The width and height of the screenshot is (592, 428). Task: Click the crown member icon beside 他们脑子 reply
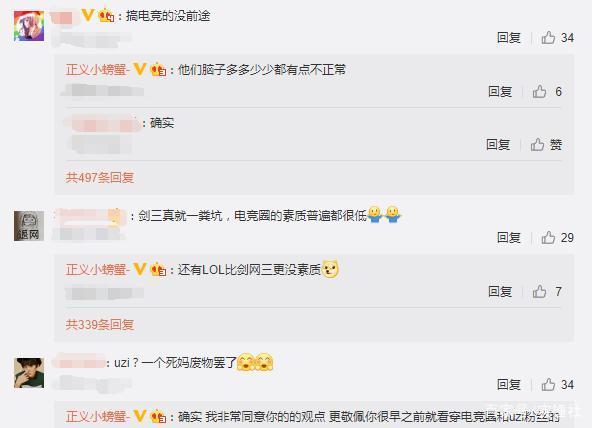(158, 69)
